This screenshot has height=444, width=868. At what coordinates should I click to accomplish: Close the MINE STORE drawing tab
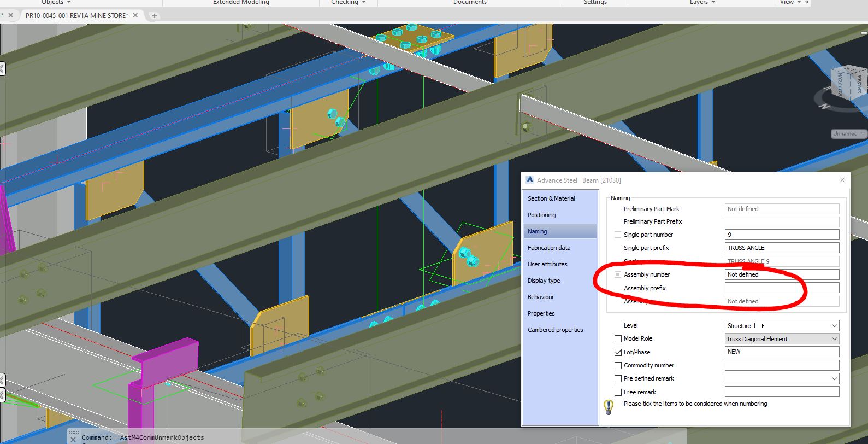(136, 15)
